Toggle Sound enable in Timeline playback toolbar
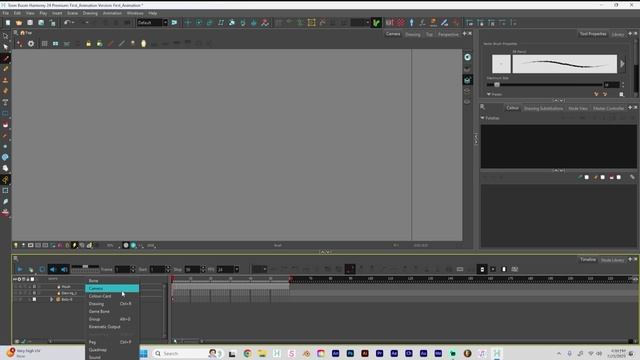Viewport: 640px width, 360px height. coord(53,269)
